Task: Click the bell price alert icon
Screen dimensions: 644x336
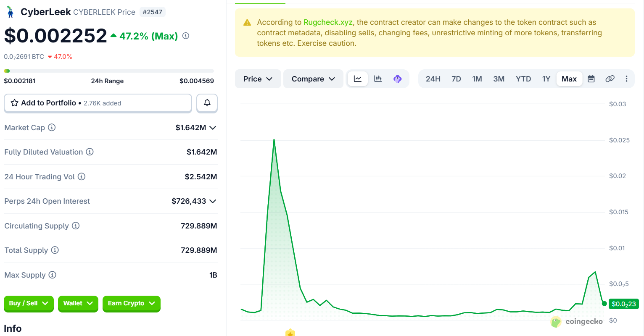Action: [207, 103]
